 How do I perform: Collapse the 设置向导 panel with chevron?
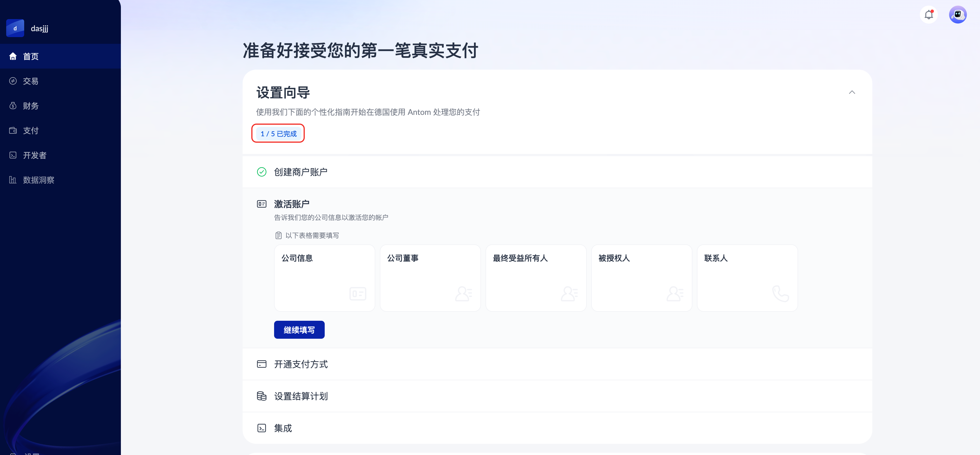coord(852,92)
